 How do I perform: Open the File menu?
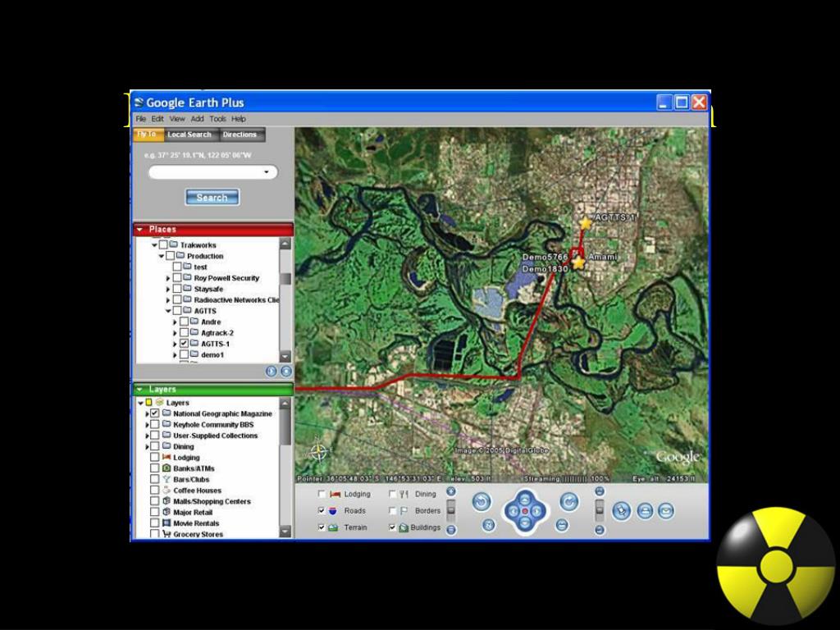click(x=140, y=119)
